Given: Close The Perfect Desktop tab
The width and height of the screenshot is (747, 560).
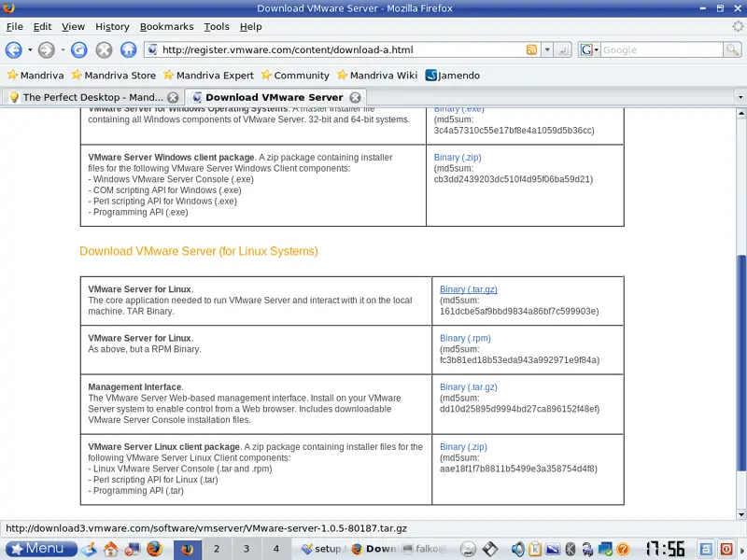Looking at the screenshot, I should (x=173, y=98).
